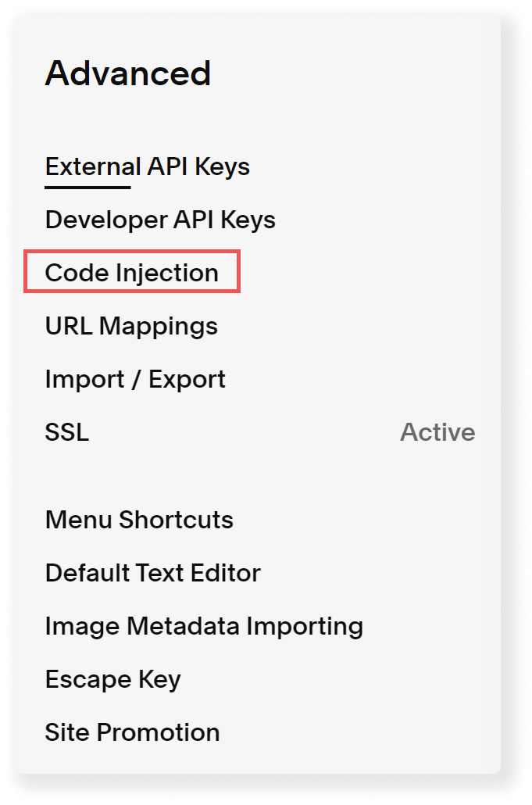The width and height of the screenshot is (532, 805).
Task: Go to URL Mappings
Action: (131, 326)
